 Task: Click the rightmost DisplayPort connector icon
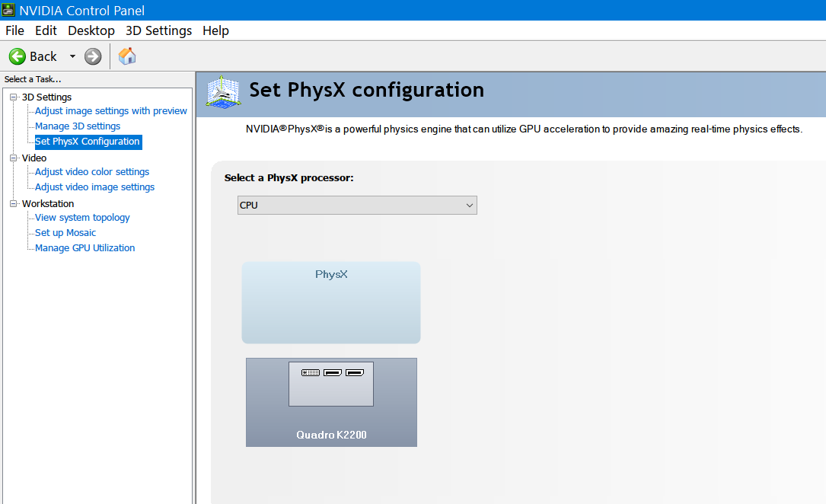point(355,373)
